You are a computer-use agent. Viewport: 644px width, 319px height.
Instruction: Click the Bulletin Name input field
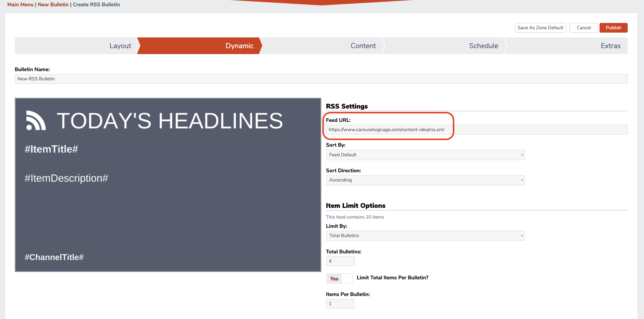coord(321,79)
